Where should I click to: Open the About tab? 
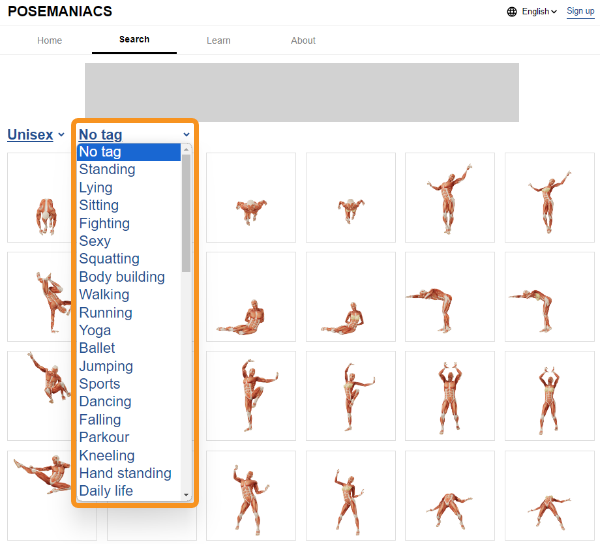click(x=303, y=41)
